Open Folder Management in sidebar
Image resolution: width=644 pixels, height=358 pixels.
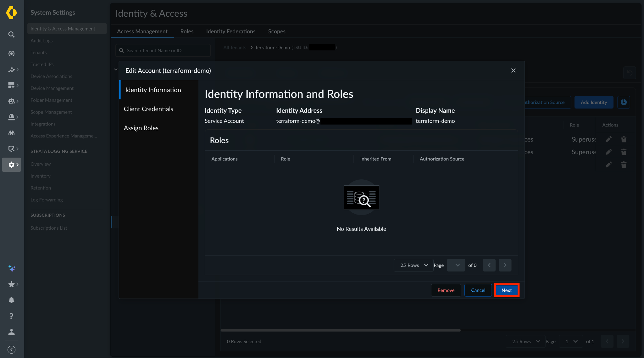(51, 100)
